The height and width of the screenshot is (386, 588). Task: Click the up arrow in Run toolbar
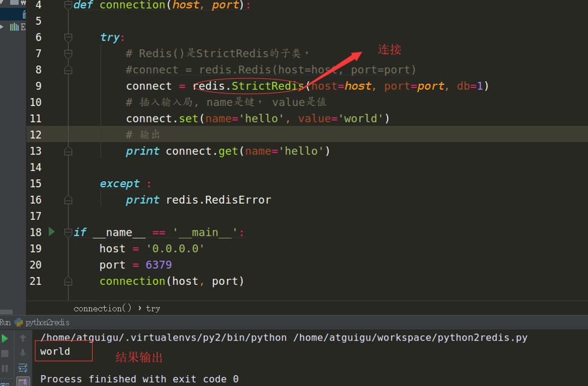click(x=22, y=338)
